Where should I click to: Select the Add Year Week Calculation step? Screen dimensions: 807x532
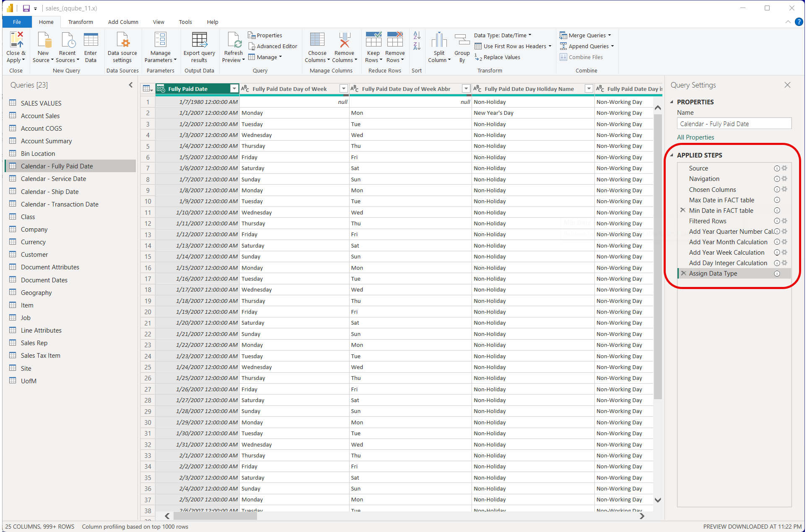(x=727, y=252)
